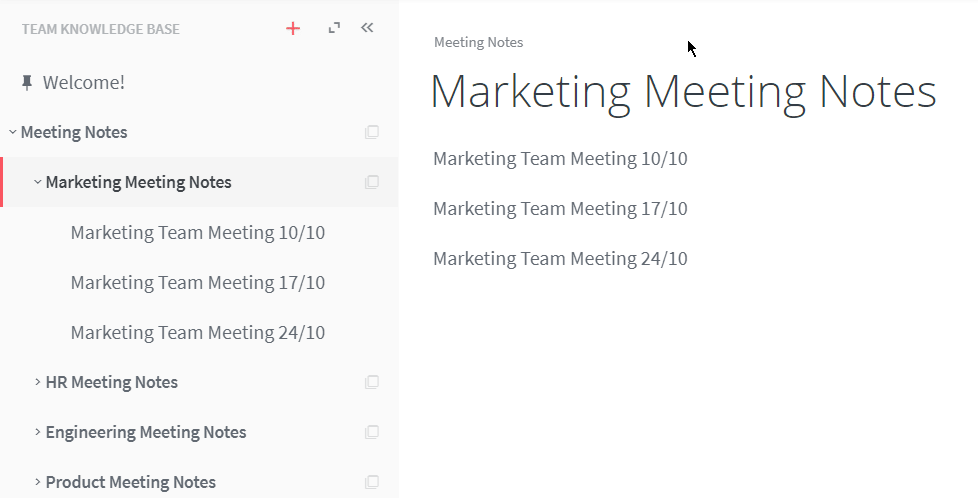
Task: Click copy icon next to Meeting Notes
Action: click(372, 132)
